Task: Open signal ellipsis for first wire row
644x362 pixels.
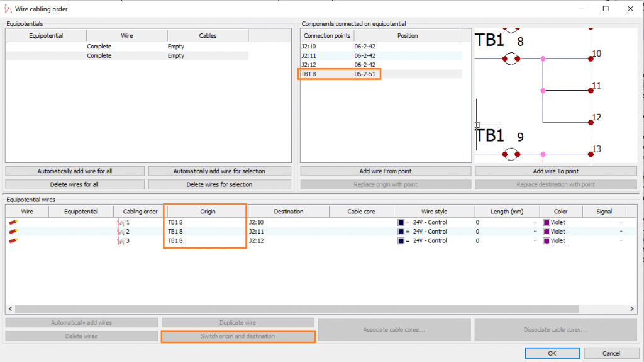Action: pyautogui.click(x=621, y=222)
